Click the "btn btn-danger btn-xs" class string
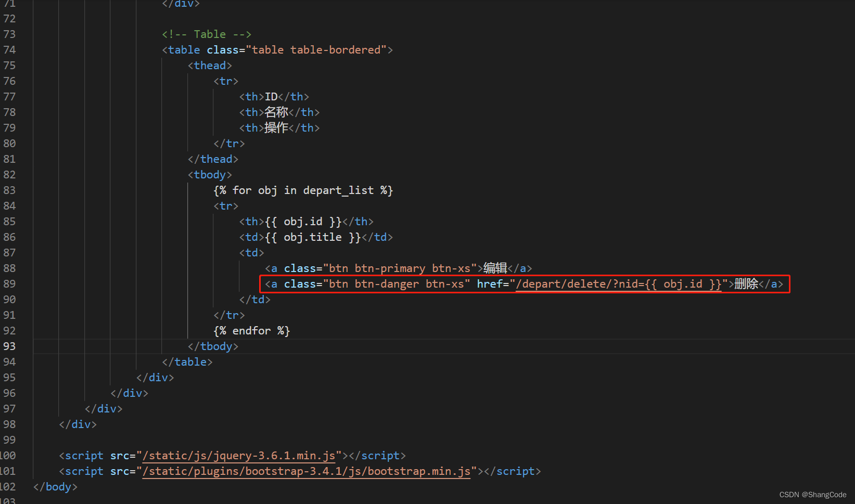The width and height of the screenshot is (855, 504). click(x=397, y=284)
